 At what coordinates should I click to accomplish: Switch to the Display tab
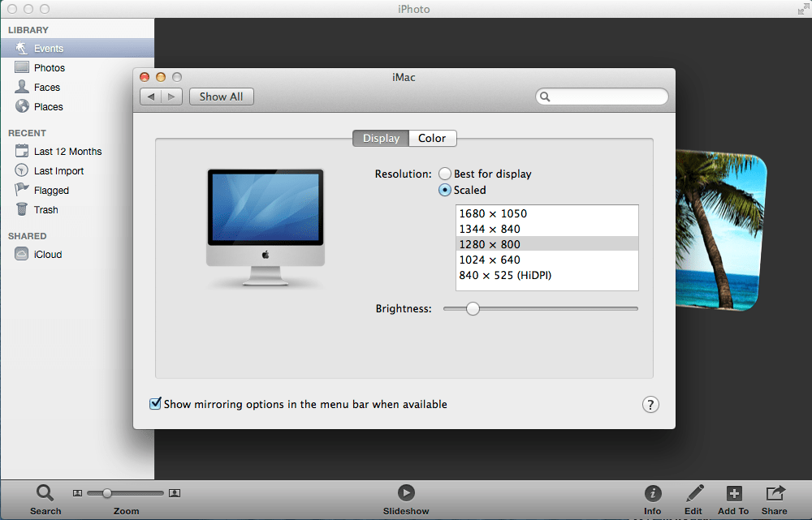point(380,138)
